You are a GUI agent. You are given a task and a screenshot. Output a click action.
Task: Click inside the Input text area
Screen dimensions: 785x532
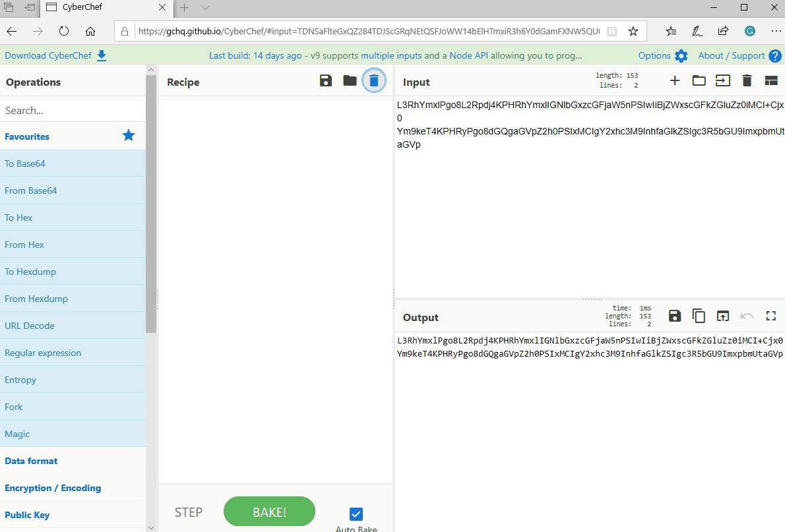click(x=590, y=196)
